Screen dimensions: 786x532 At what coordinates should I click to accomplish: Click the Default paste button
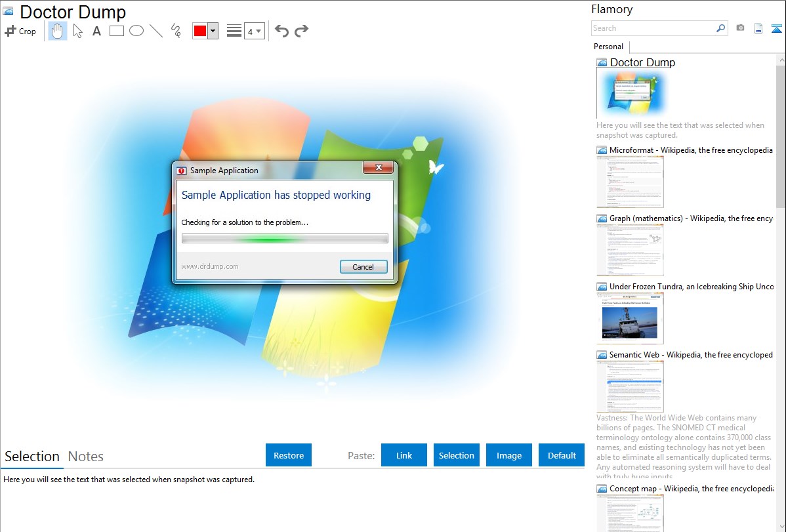point(562,455)
